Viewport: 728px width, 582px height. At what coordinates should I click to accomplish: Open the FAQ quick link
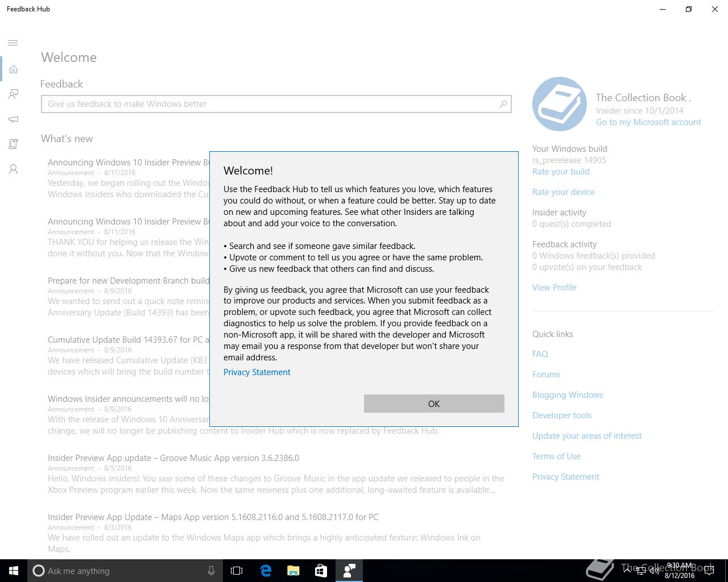click(540, 354)
